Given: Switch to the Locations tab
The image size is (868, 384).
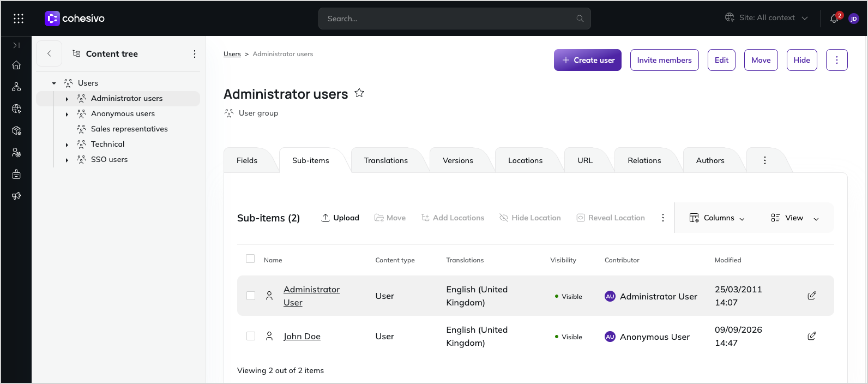Looking at the screenshot, I should pos(526,160).
